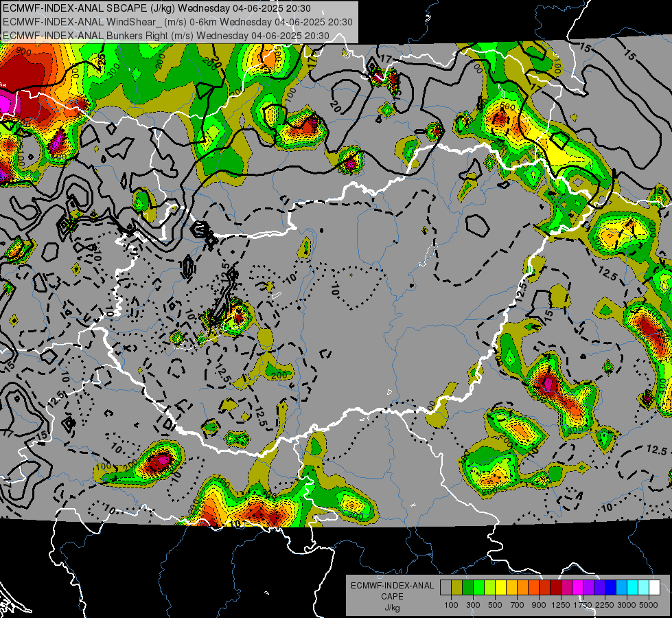Click the indigo swatch before 2250

coord(599,587)
